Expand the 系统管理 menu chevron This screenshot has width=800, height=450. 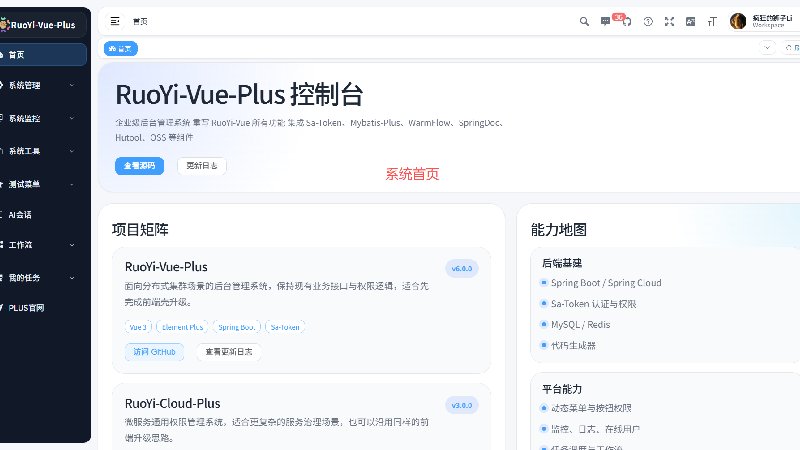click(x=72, y=85)
